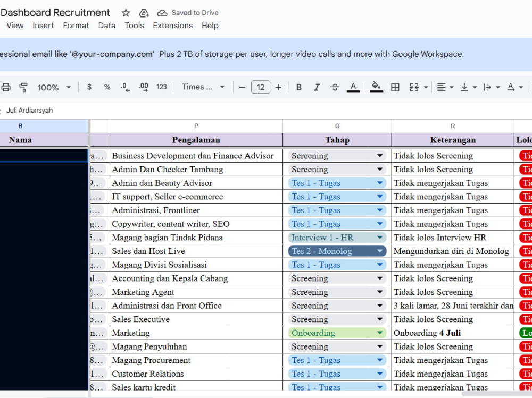The image size is (532, 398).
Task: Open the Tools menu
Action: point(134,26)
